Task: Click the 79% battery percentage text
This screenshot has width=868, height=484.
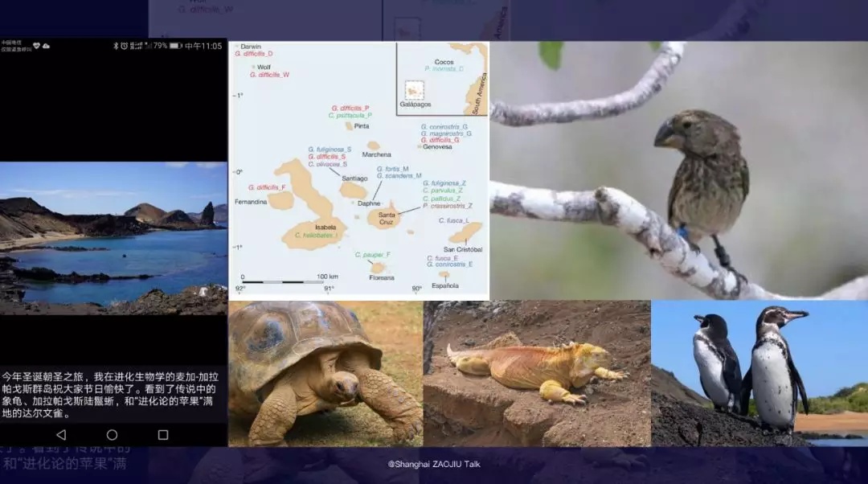Action: 160,46
